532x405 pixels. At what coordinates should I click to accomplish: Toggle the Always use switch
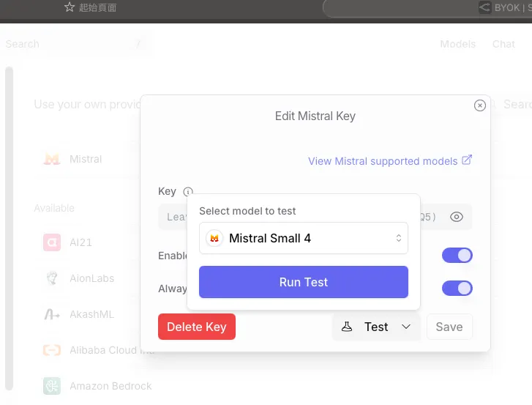[x=457, y=288]
